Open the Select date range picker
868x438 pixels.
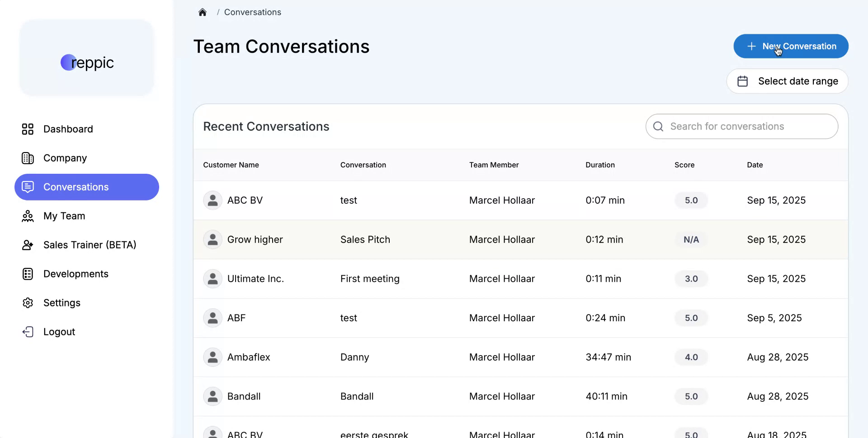(787, 81)
